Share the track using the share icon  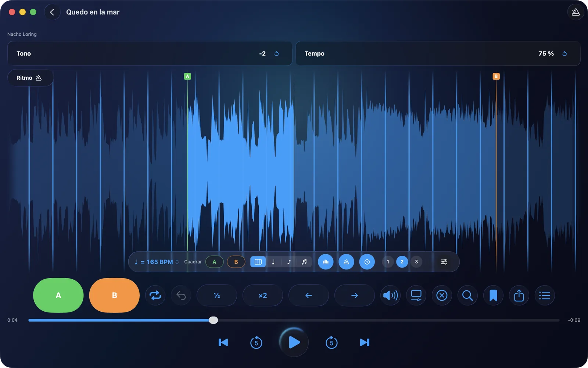coord(519,296)
